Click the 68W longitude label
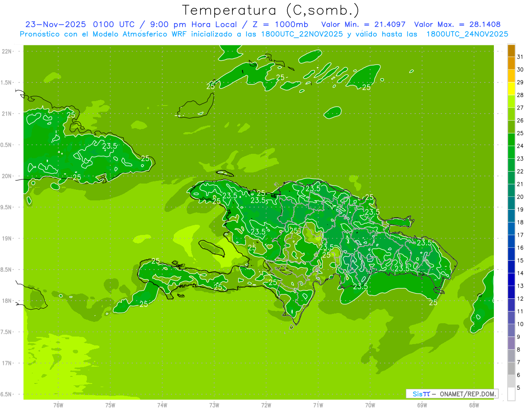532x411 pixels. tap(474, 405)
